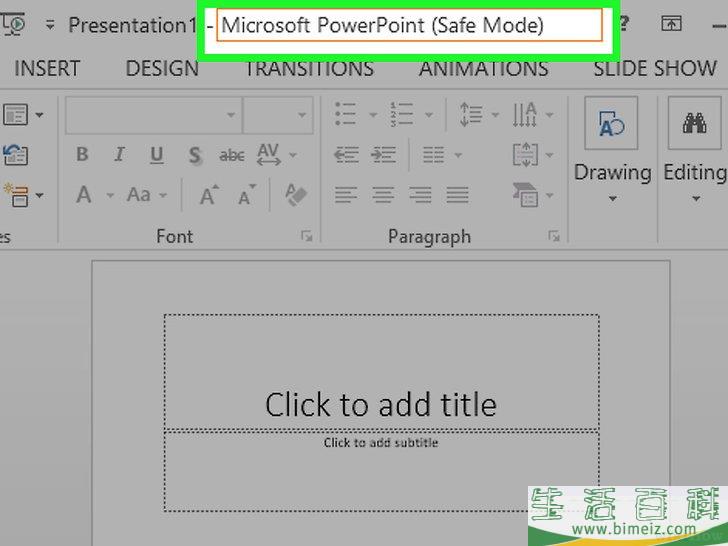
Task: Open the Text Direction dropdown arrow
Action: click(x=550, y=115)
